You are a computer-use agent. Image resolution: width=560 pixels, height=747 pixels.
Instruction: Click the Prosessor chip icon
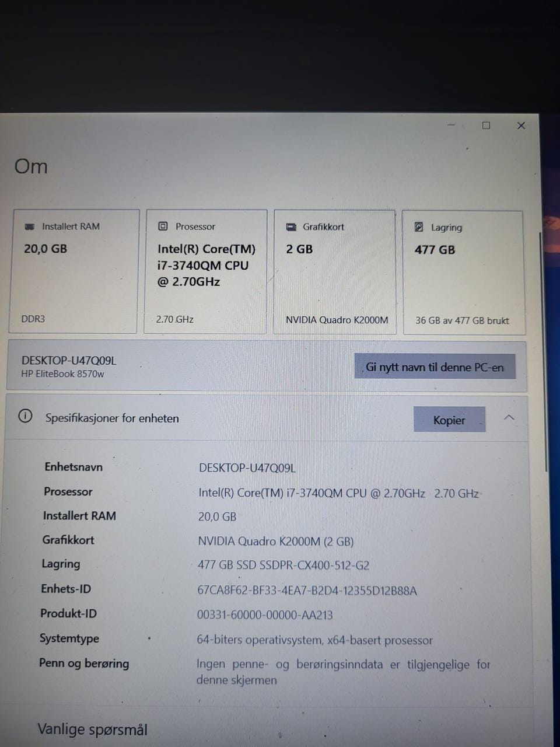tap(163, 226)
